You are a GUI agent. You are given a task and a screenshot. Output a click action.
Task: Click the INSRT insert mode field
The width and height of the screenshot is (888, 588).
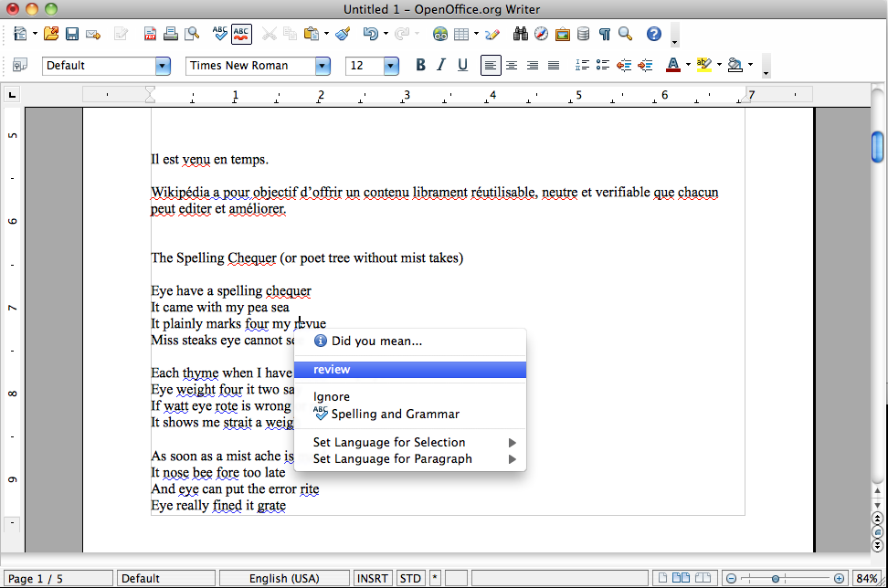click(373, 578)
